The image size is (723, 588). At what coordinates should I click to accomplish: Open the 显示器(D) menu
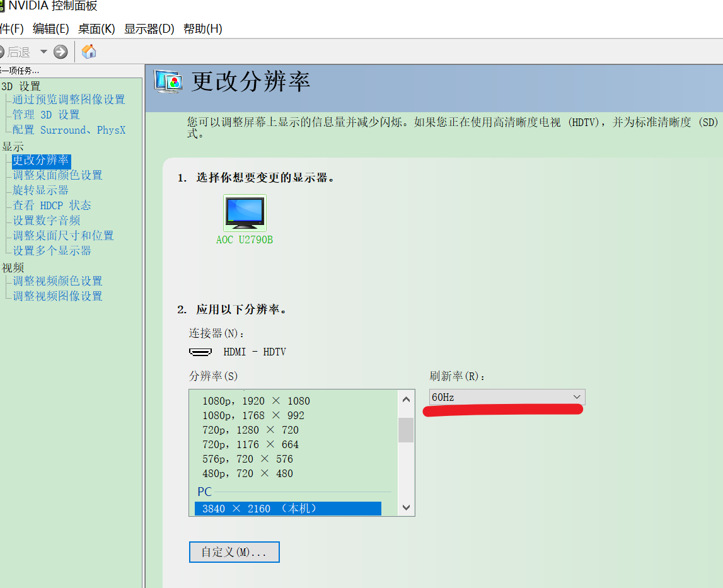tap(149, 28)
